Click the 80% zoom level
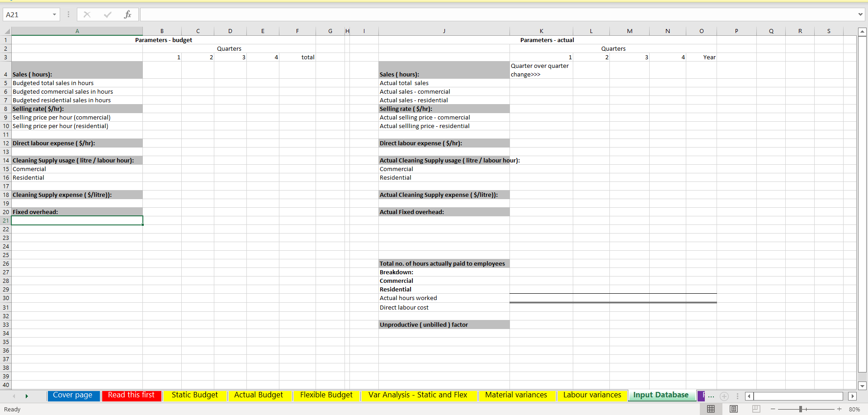The width and height of the screenshot is (868, 415). click(854, 409)
